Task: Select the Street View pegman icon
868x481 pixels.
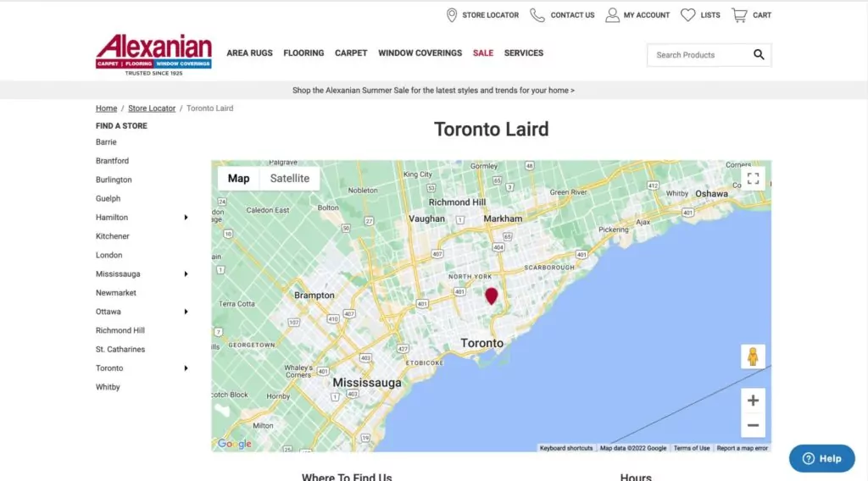Action: [753, 357]
